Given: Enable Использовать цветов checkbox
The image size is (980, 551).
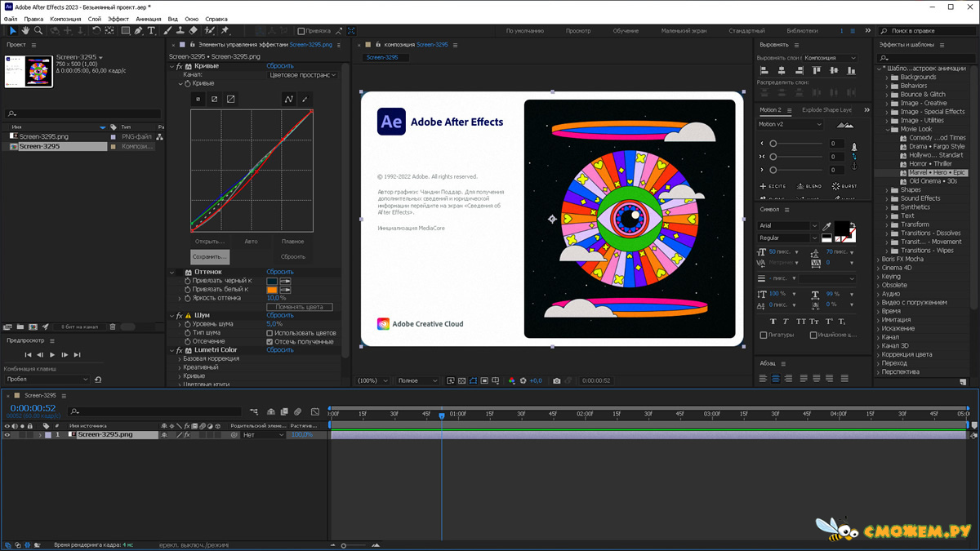Looking at the screenshot, I should coord(269,333).
